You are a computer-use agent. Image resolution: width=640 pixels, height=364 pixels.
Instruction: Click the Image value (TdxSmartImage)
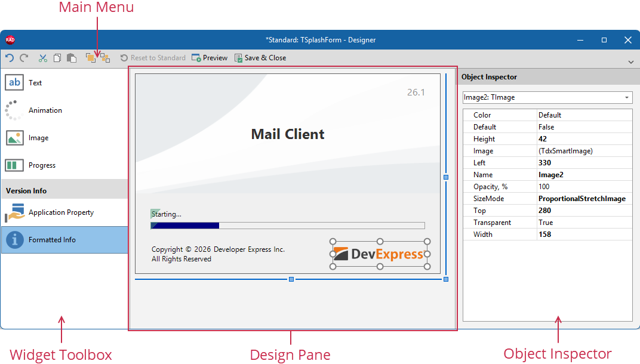[584, 151]
